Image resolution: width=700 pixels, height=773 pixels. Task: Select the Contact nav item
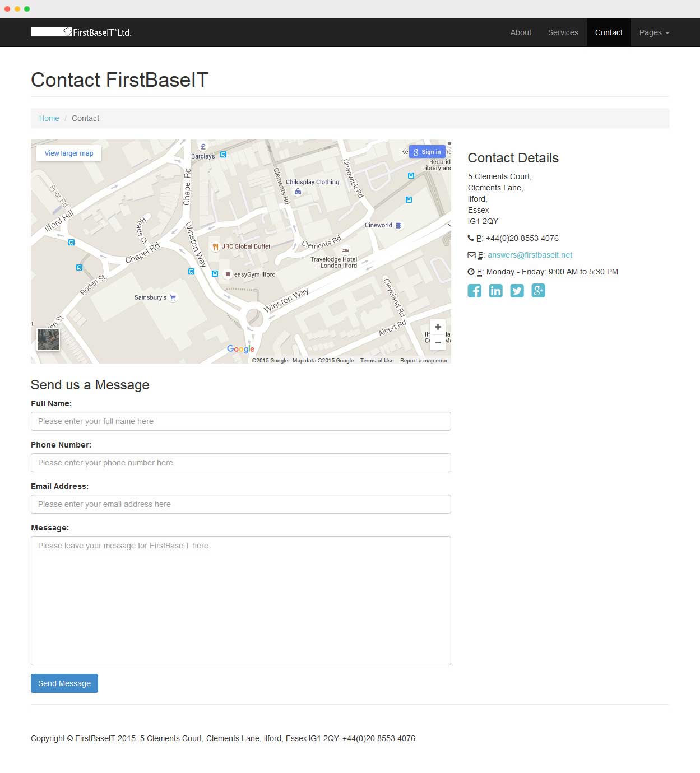click(x=609, y=32)
